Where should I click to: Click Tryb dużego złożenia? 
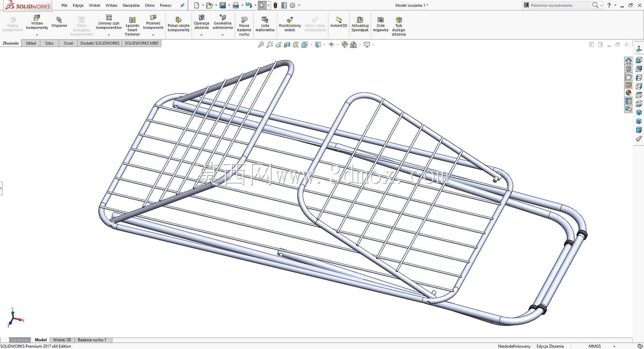point(398,26)
